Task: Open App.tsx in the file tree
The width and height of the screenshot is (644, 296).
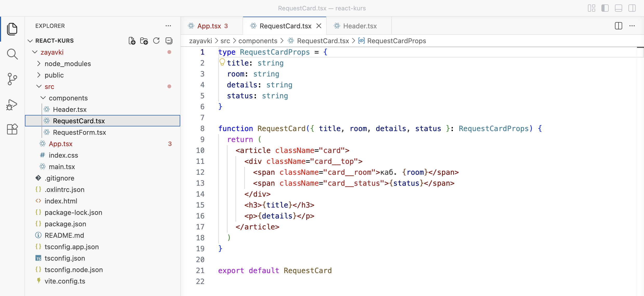Action: (103, 144)
